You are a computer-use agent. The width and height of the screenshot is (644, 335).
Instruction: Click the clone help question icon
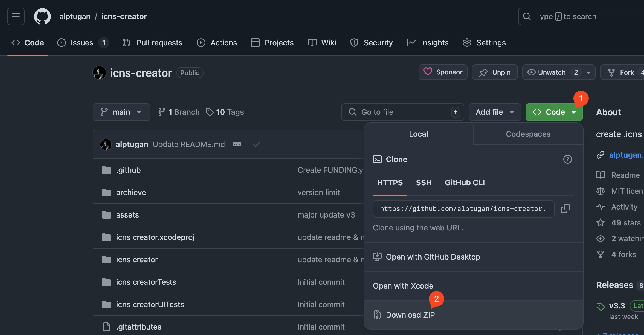(x=567, y=159)
